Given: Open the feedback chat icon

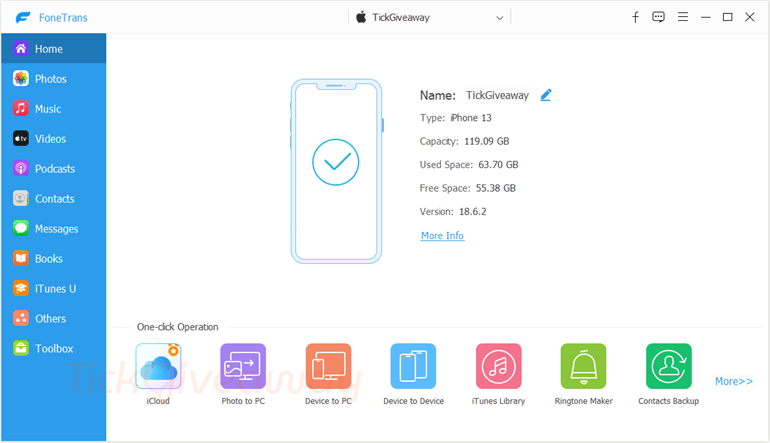Looking at the screenshot, I should [659, 17].
